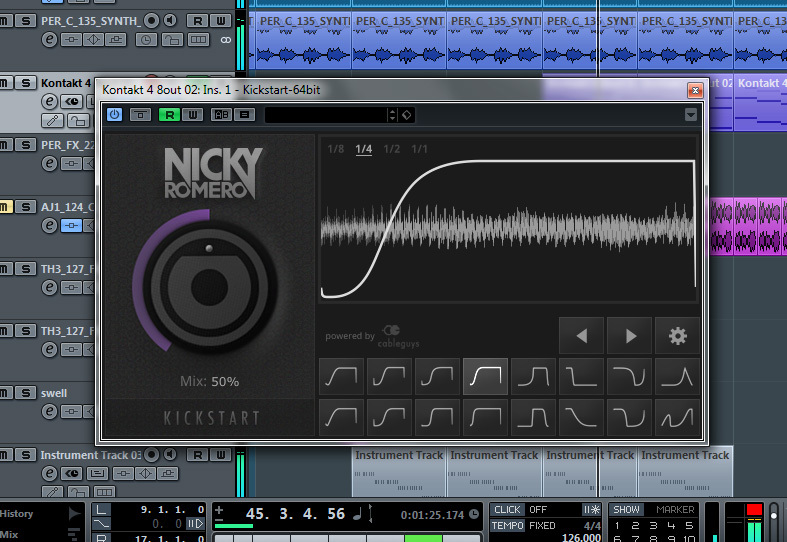Toggle the TEMPO track button
This screenshot has width=787, height=542.
507,526
